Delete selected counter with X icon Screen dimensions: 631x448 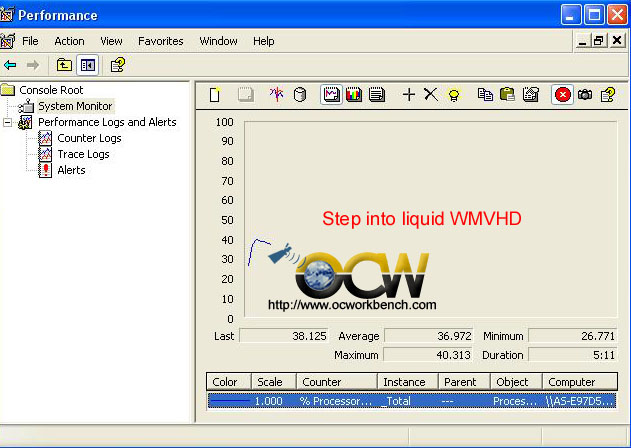point(431,95)
